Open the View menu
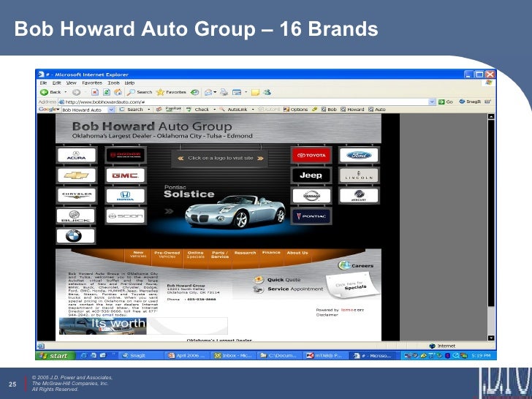This screenshot has height=399, width=532. [x=72, y=83]
